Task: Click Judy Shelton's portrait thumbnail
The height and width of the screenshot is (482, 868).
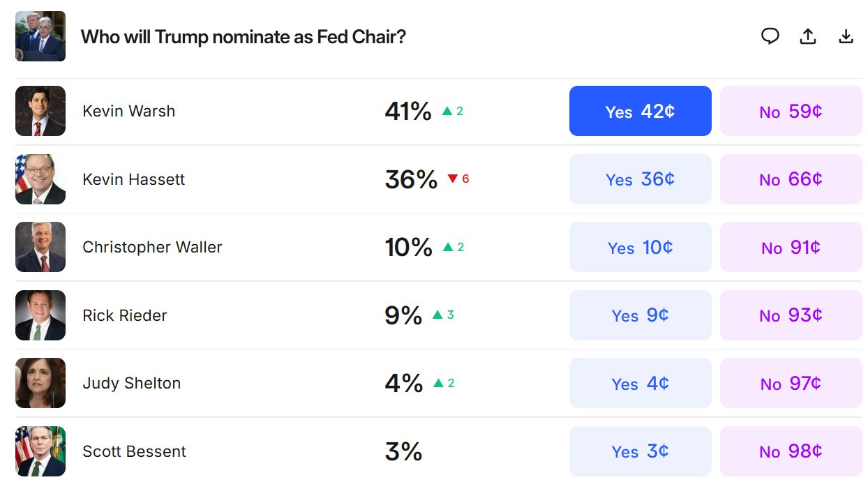Action: coord(40,382)
